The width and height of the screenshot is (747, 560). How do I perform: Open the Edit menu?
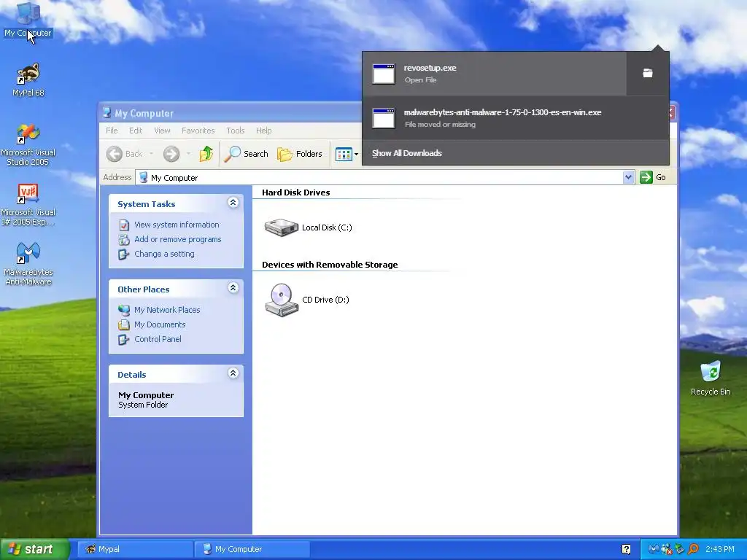point(135,131)
